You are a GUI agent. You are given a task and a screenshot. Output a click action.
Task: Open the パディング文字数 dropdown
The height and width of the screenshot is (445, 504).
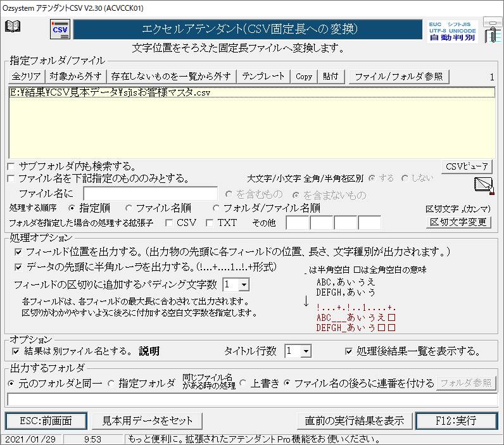pos(244,285)
